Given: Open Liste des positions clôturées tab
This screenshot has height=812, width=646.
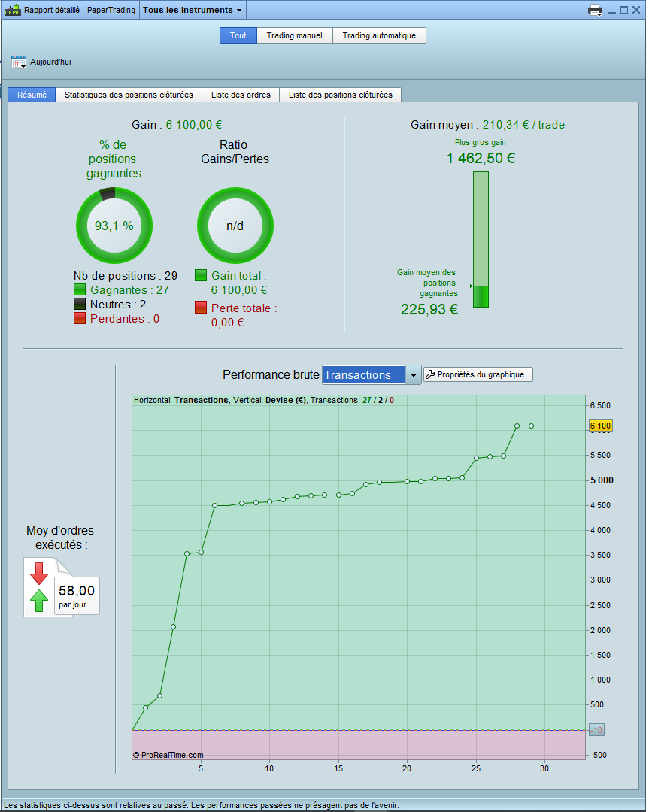Looking at the screenshot, I should pos(341,95).
